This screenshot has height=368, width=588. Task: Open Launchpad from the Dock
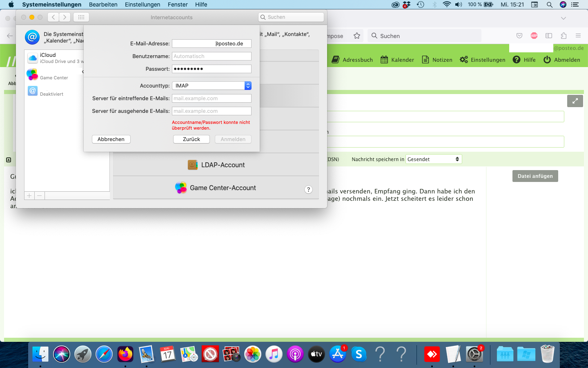[83, 354]
